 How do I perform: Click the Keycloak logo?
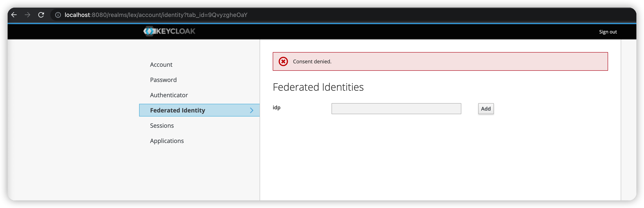[x=169, y=31]
